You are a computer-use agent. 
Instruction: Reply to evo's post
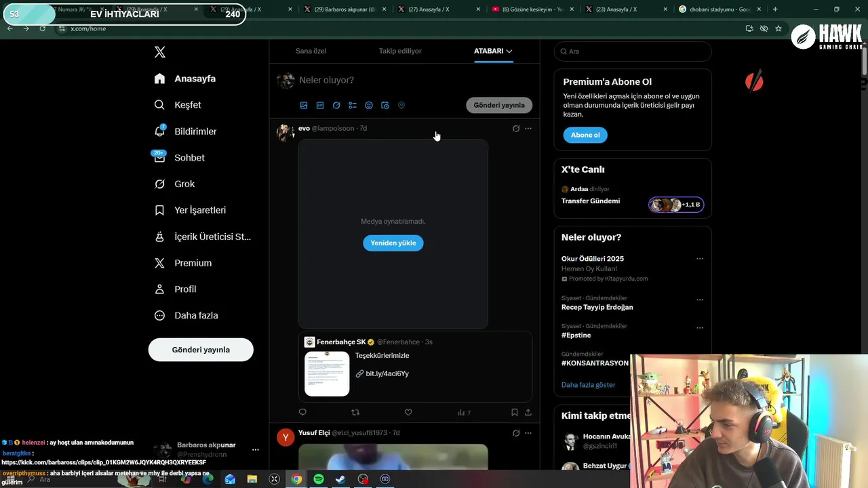coord(302,412)
